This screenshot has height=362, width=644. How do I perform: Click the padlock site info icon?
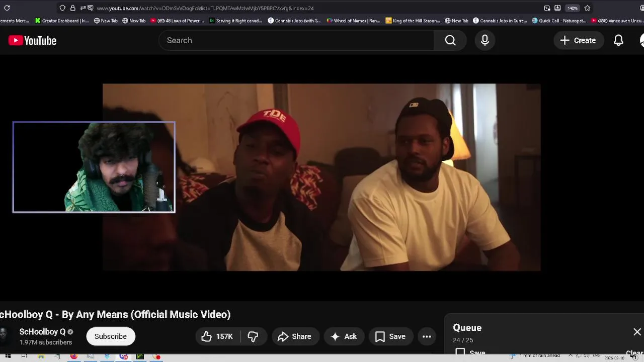point(73,8)
